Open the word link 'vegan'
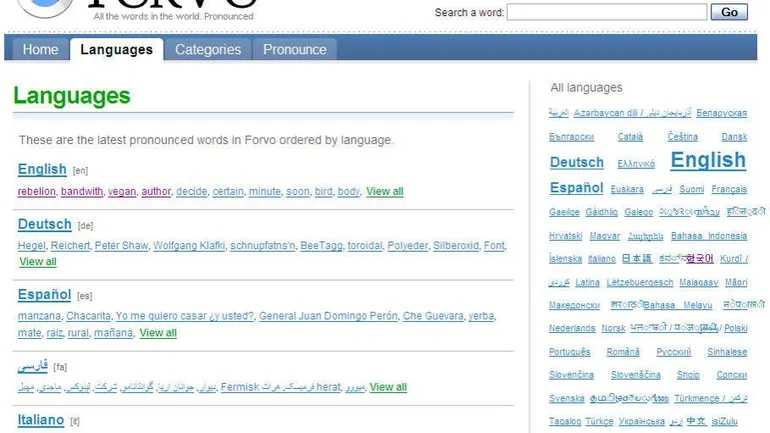 [122, 191]
